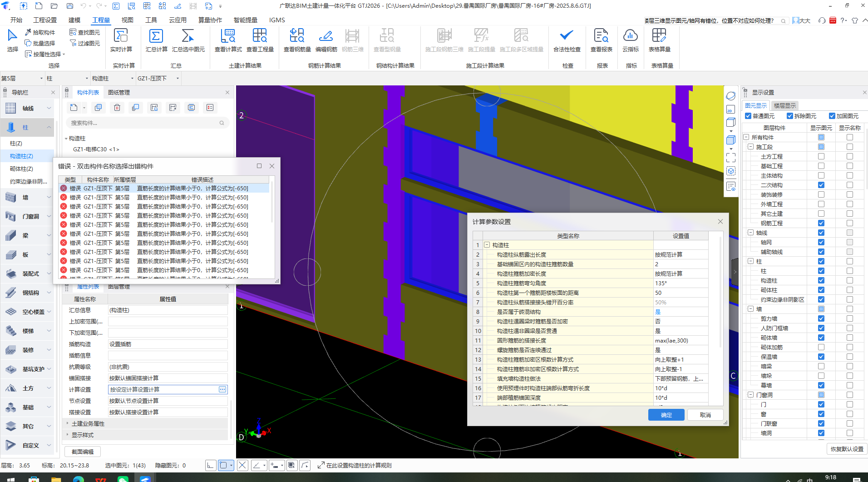Click the delete trash icon in 构件列表
The width and height of the screenshot is (868, 482).
(117, 108)
